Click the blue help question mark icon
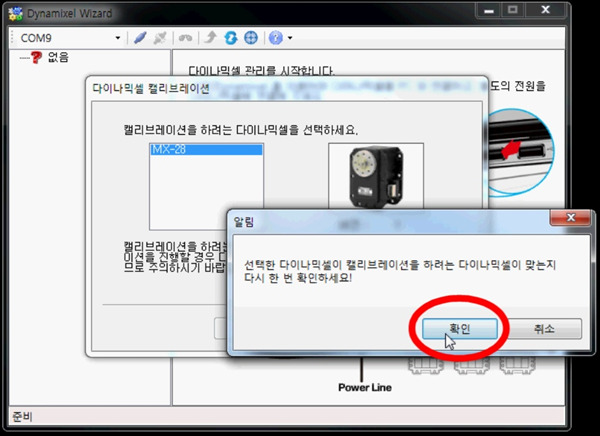This screenshot has width=600, height=436. click(275, 38)
